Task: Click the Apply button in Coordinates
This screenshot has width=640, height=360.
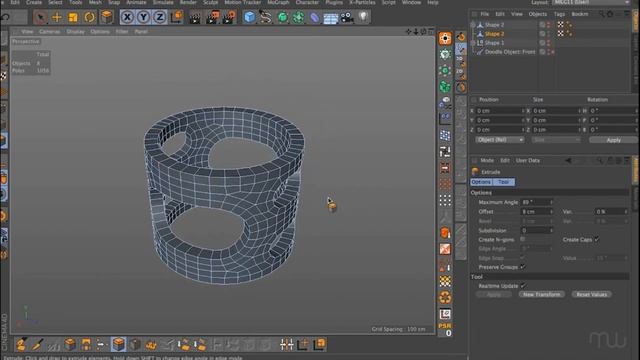Action: point(613,140)
